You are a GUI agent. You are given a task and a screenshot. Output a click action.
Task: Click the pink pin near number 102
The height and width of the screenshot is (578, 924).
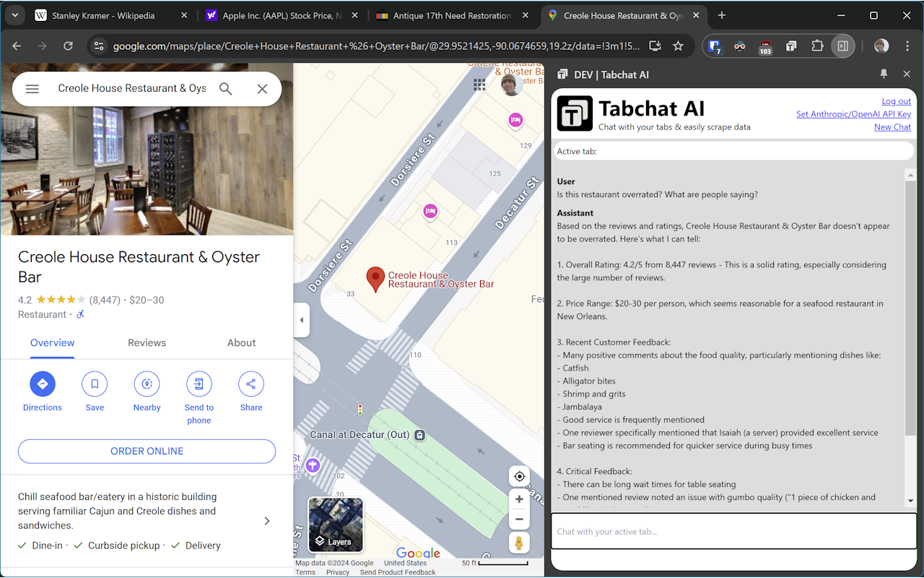click(x=313, y=465)
